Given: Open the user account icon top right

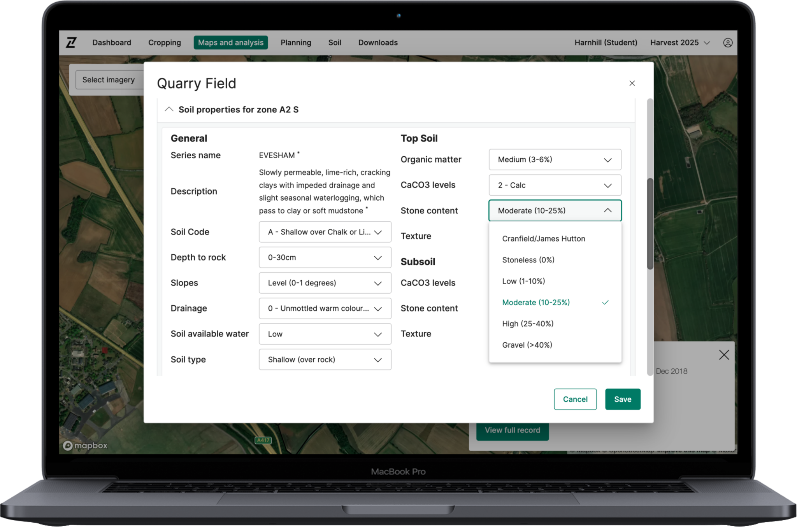Looking at the screenshot, I should point(727,43).
